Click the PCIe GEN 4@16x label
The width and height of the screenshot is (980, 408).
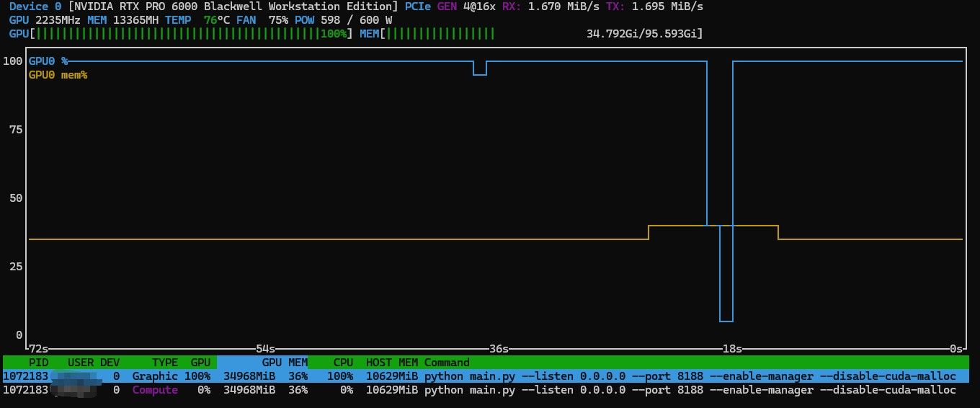452,6
